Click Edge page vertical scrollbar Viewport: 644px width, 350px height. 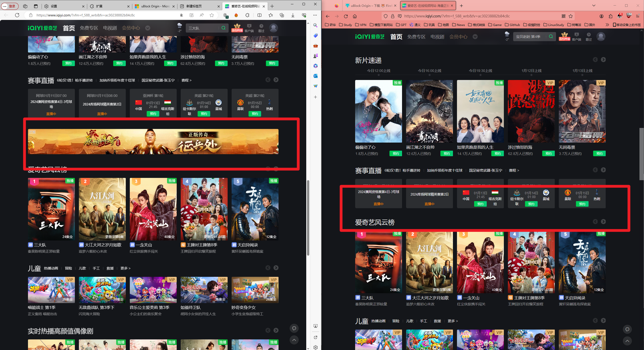click(x=308, y=218)
